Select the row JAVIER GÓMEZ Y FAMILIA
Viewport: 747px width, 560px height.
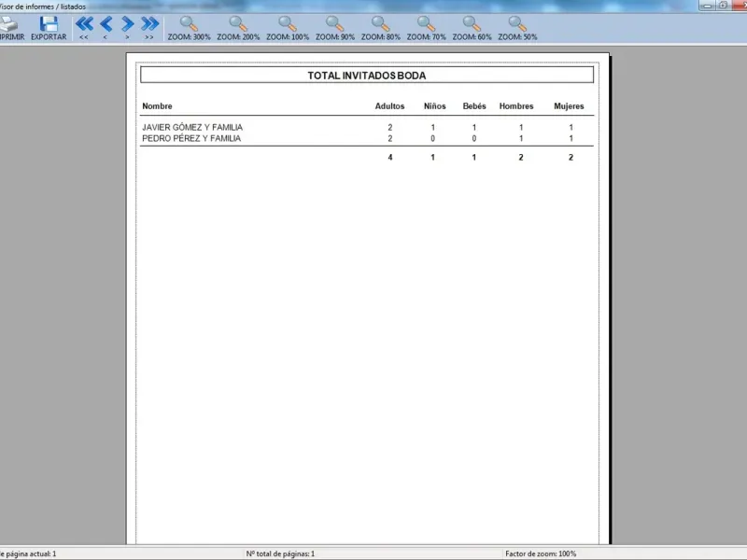tap(367, 127)
